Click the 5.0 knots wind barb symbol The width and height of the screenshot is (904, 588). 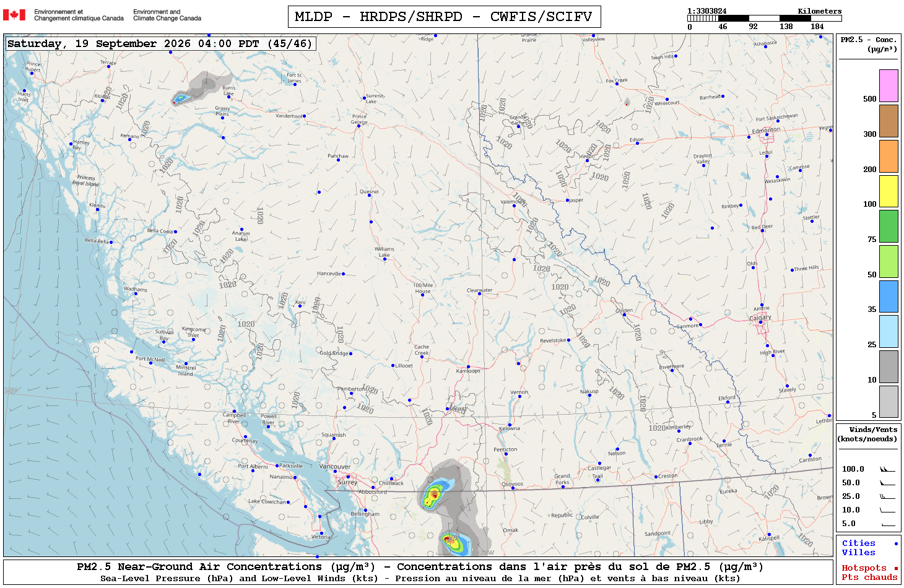pyautogui.click(x=887, y=524)
